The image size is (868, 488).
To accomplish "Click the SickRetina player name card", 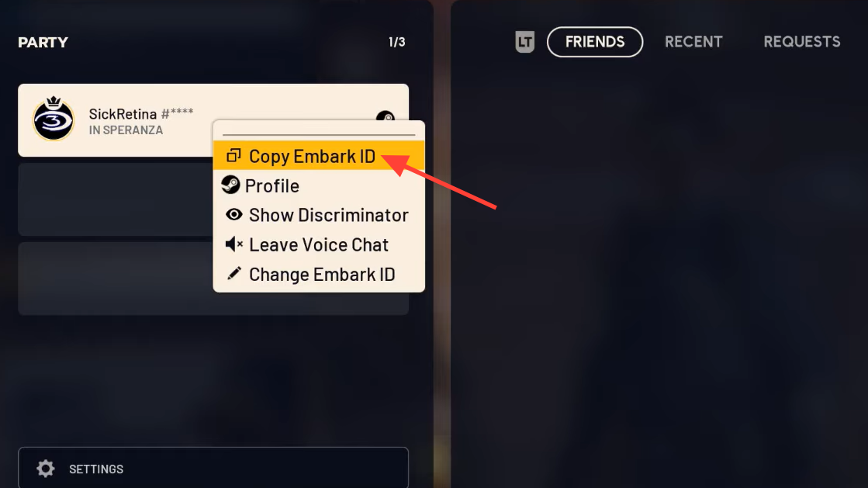I will pyautogui.click(x=213, y=120).
